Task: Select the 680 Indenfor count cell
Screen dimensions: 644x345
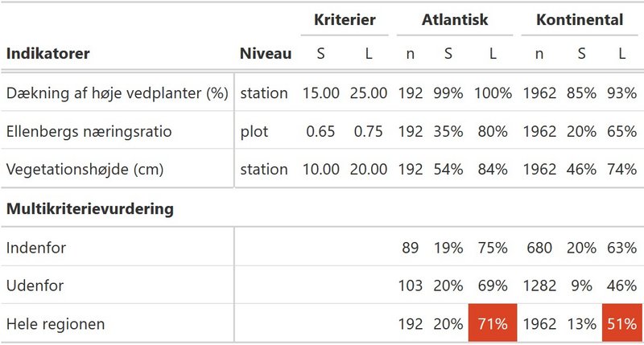Action: (x=539, y=248)
